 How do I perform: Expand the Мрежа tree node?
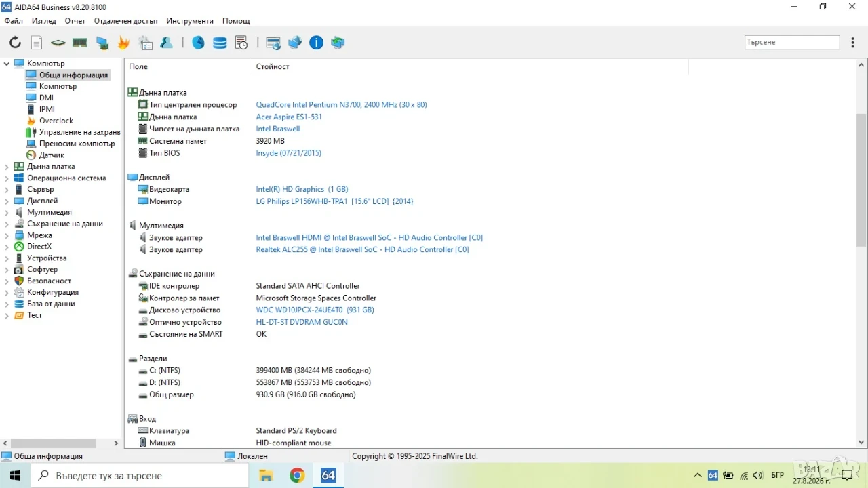coord(7,235)
